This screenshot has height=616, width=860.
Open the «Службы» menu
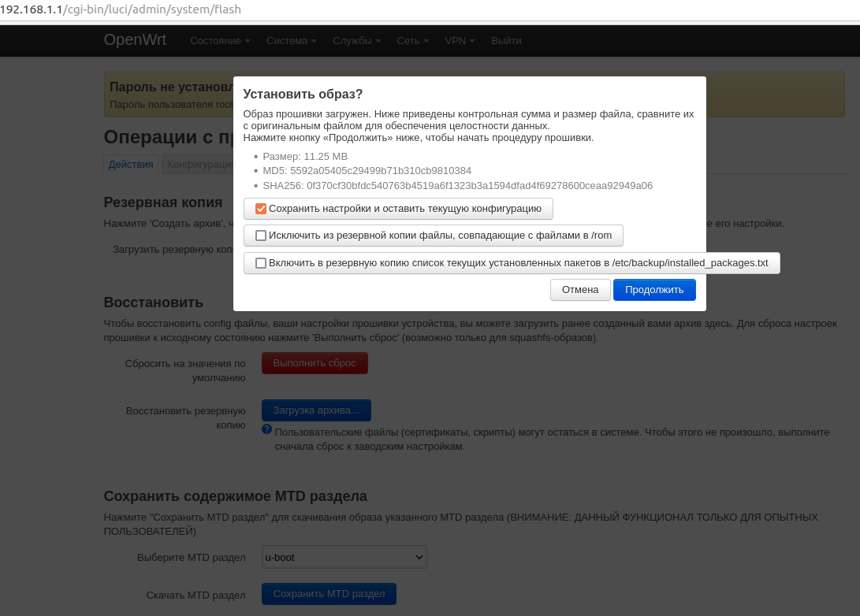352,40
